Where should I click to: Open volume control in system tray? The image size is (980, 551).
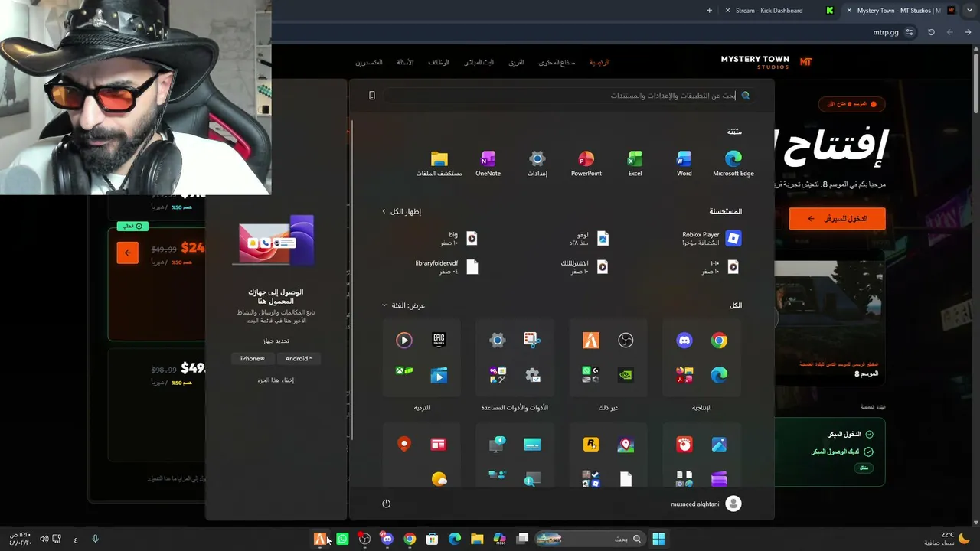(44, 539)
